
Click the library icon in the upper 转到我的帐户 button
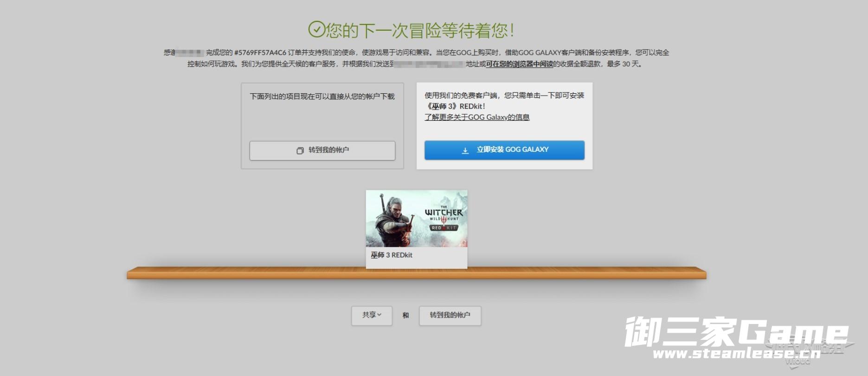pyautogui.click(x=300, y=150)
